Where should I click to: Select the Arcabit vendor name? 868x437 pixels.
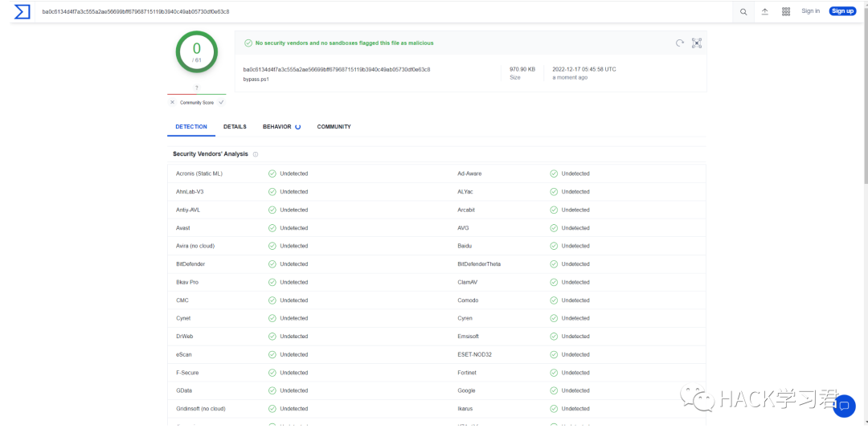click(x=466, y=210)
